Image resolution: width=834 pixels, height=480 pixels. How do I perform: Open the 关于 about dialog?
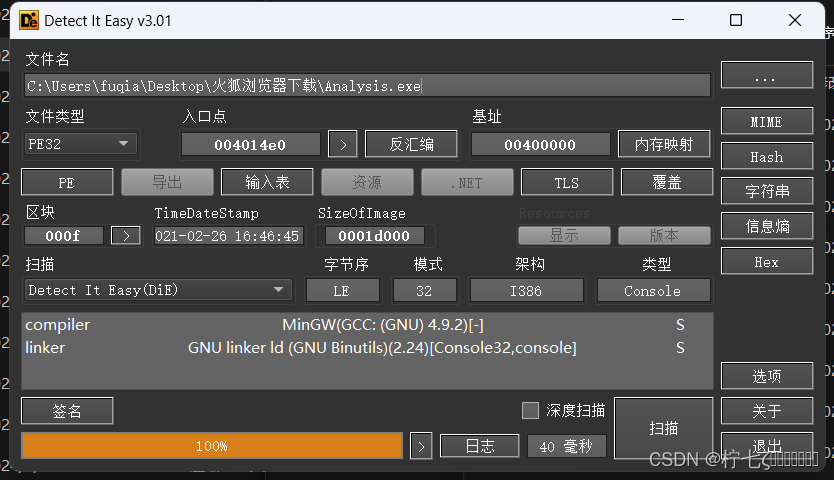(766, 411)
